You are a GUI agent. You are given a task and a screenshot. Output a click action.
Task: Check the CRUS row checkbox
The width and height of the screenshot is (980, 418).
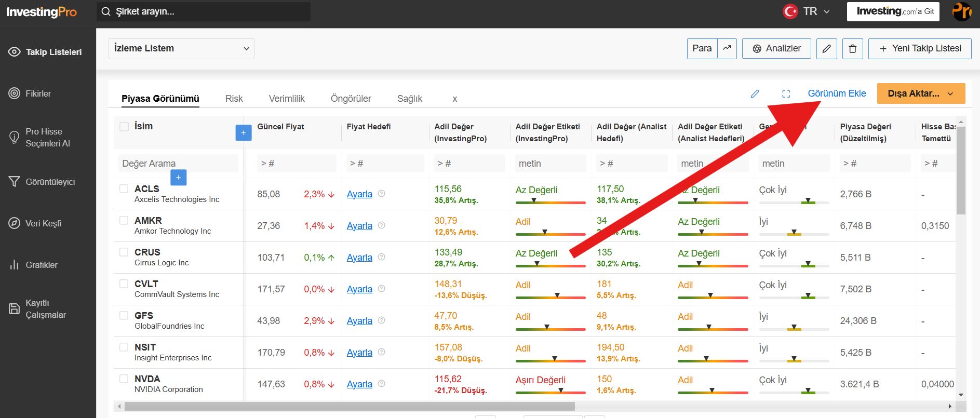click(124, 252)
